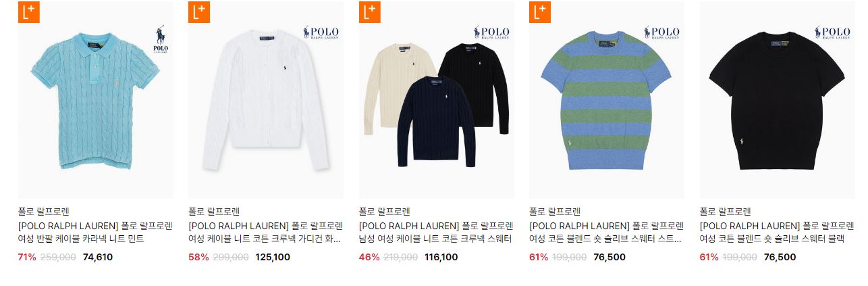Open the mint cable knit polo thumbnail
This screenshot has height=286, width=868.
96,100
